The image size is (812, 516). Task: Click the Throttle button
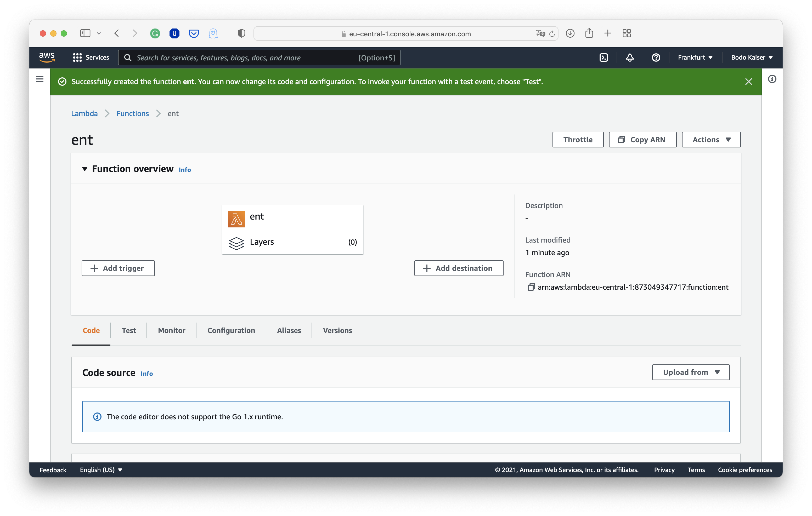(x=578, y=139)
